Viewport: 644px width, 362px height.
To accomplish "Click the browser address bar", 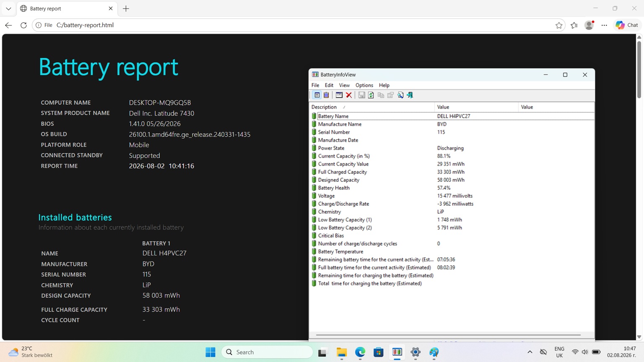I will click(293, 25).
